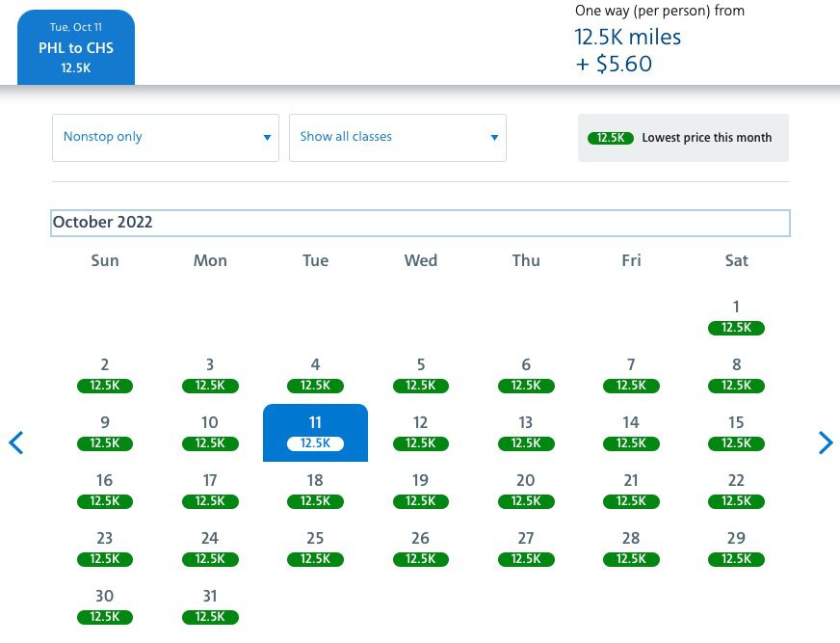Click the Nonstop only dropdown arrow
840x643 pixels.
[267, 138]
